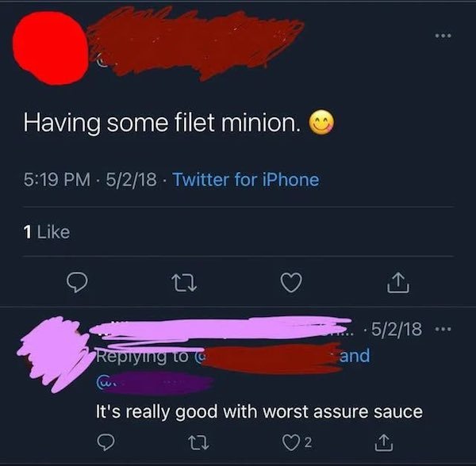Share the main tweet via share icon
This screenshot has height=466, width=476.
pyautogui.click(x=398, y=282)
